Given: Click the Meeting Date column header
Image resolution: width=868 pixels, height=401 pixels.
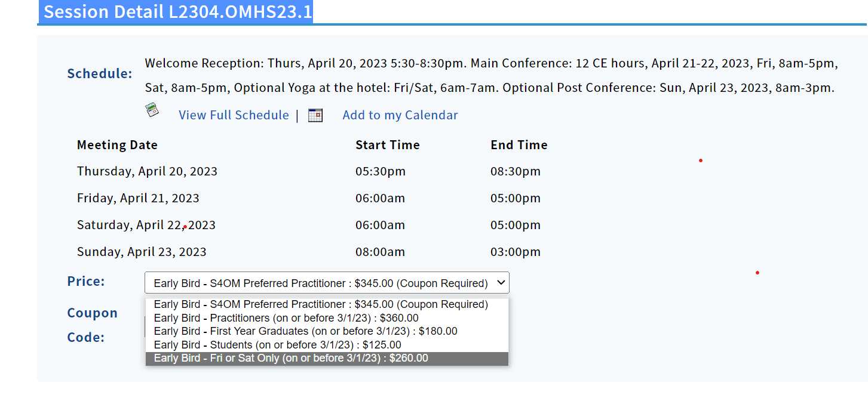Looking at the screenshot, I should 117,145.
